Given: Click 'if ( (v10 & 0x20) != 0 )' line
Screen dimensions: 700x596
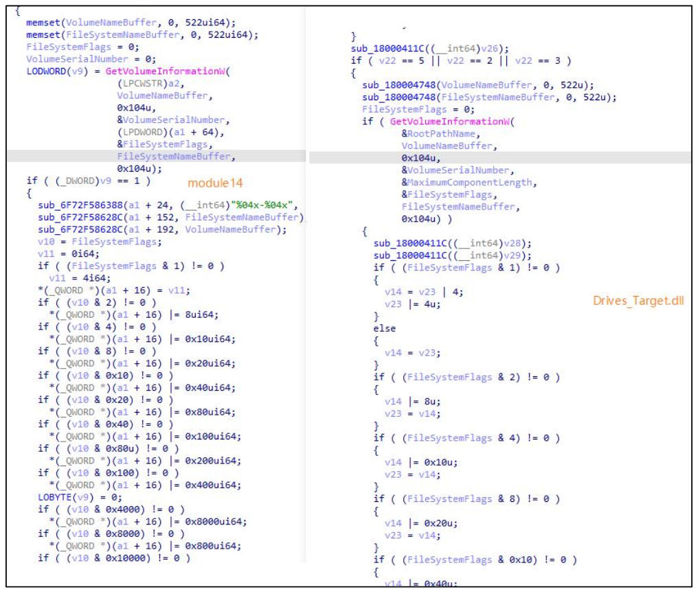Looking at the screenshot, I should [x=105, y=400].
